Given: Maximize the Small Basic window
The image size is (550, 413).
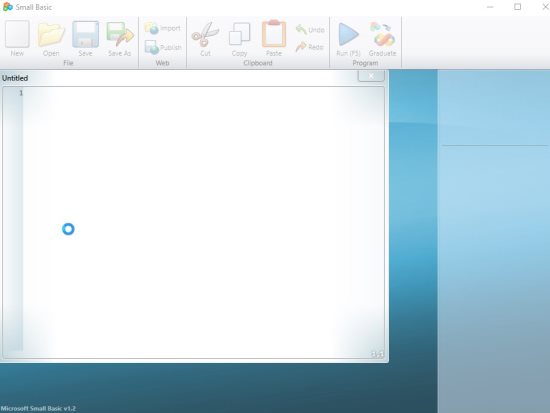Looking at the screenshot, I should [x=517, y=7].
